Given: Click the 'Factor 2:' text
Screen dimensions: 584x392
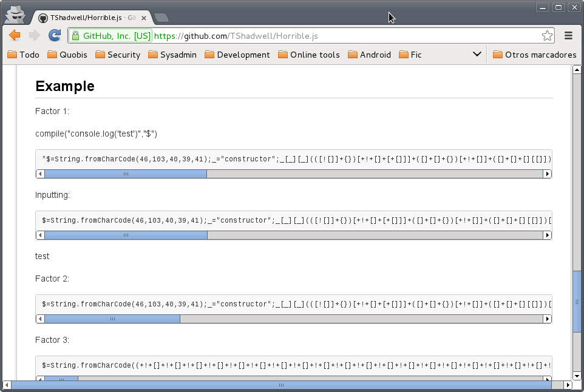Looking at the screenshot, I should (52, 279).
